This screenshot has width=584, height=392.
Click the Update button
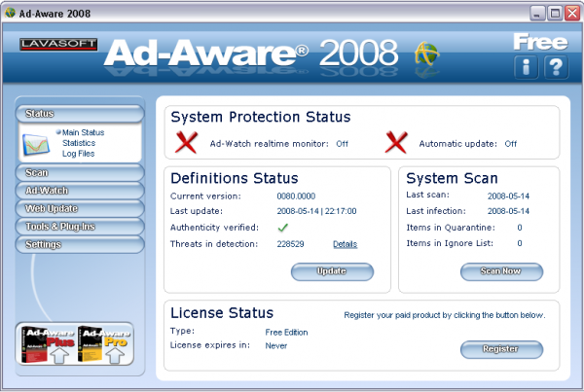332,271
